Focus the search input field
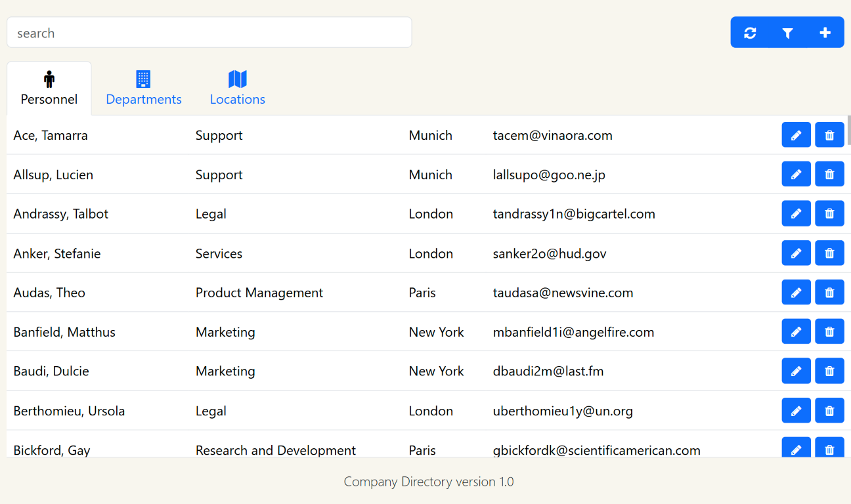The height and width of the screenshot is (504, 851). click(209, 33)
